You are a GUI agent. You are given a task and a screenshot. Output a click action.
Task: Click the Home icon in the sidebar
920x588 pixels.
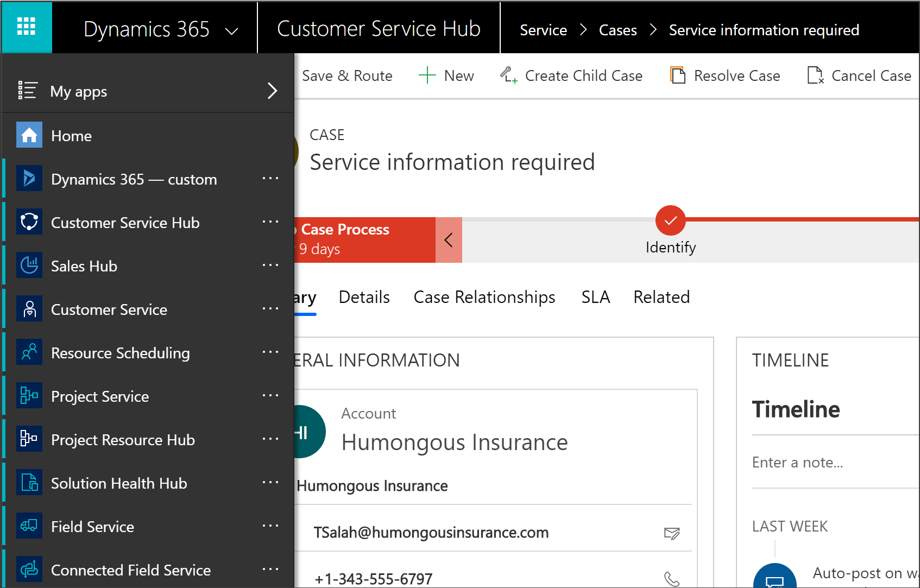point(29,135)
